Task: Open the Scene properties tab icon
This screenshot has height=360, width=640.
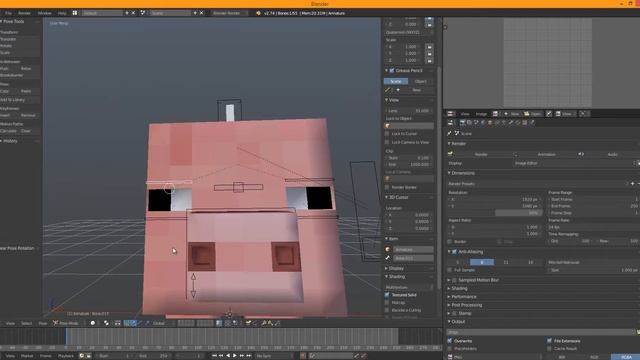Action: 476,122
